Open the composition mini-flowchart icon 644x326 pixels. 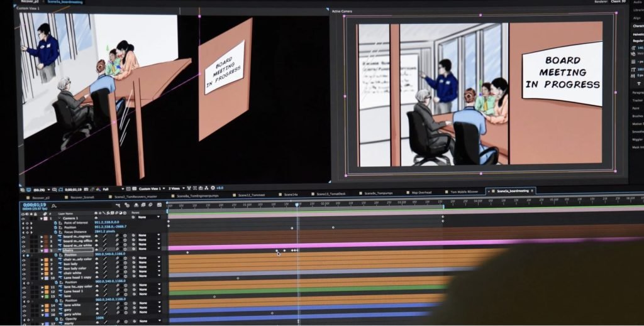[118, 205]
